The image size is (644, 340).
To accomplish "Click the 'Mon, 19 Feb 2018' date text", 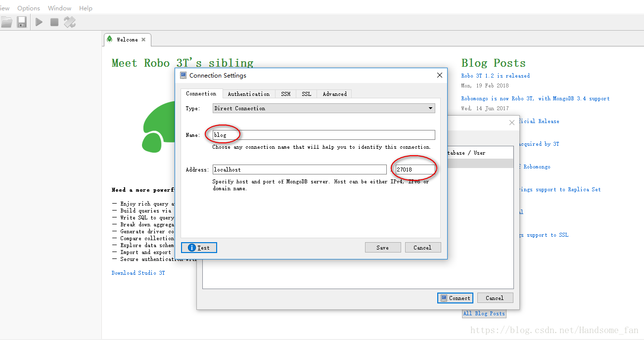I will click(x=485, y=85).
